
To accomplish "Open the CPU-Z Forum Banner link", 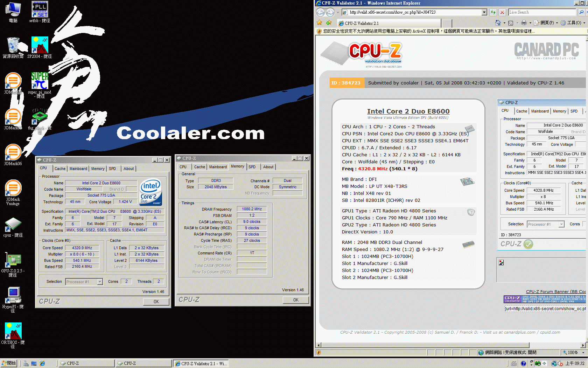I will tap(556, 292).
